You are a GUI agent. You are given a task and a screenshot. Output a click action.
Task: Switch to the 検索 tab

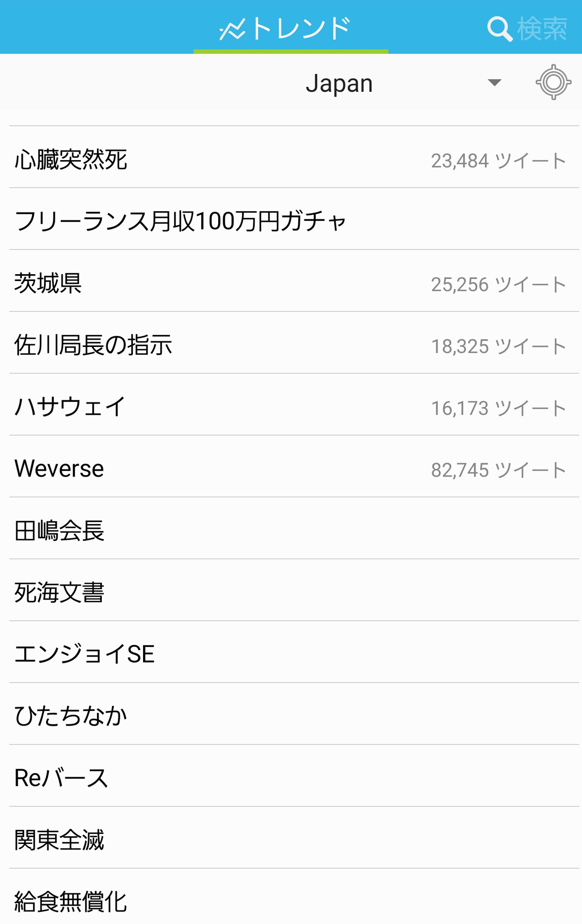(527, 28)
